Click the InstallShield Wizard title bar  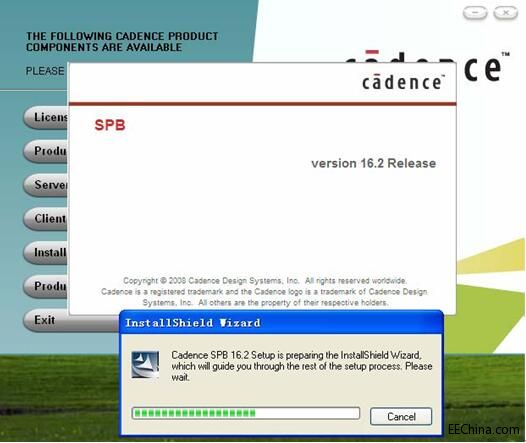pos(282,323)
